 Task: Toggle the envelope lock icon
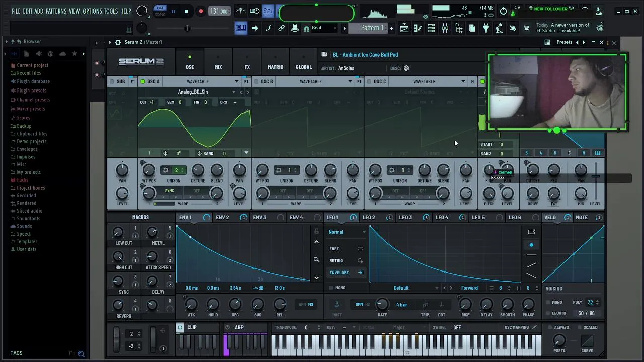click(x=316, y=231)
